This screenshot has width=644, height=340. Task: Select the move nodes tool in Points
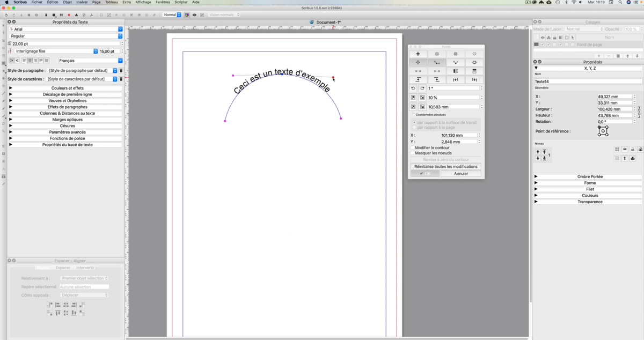tap(418, 54)
